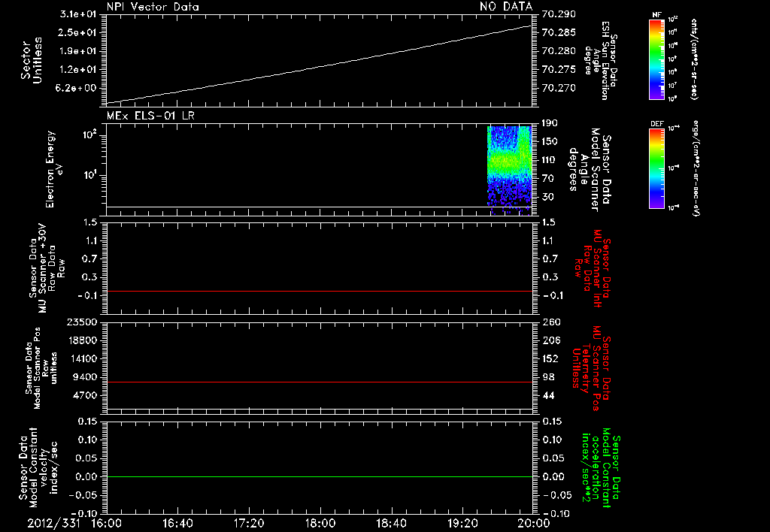Click the red "MU Scanner Pos Telemetry" title
This screenshot has height=532, width=770.
pos(591,368)
